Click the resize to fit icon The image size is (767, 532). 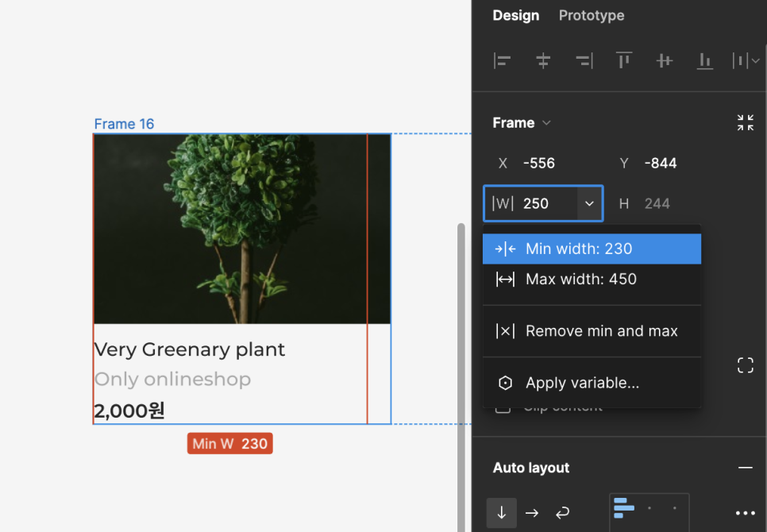tap(745, 122)
